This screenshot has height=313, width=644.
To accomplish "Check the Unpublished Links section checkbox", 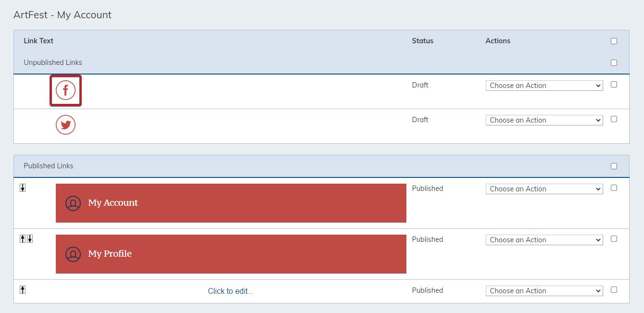I will (x=614, y=63).
